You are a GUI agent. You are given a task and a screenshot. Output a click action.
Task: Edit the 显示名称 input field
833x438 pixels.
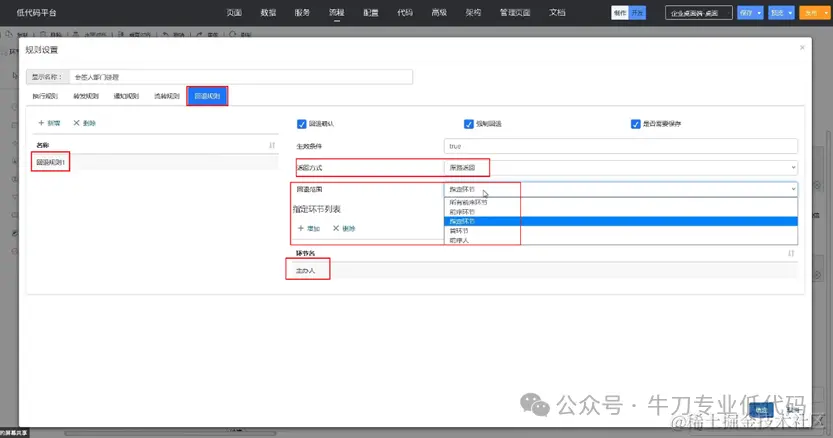[x=241, y=77]
